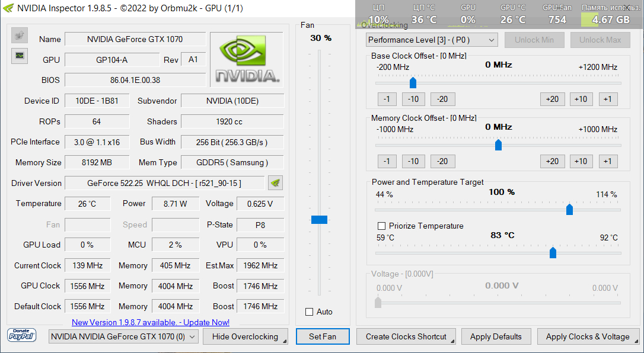Click -10 under Base Clock Offset
Viewport: 644px width, 353px height.
click(x=413, y=100)
